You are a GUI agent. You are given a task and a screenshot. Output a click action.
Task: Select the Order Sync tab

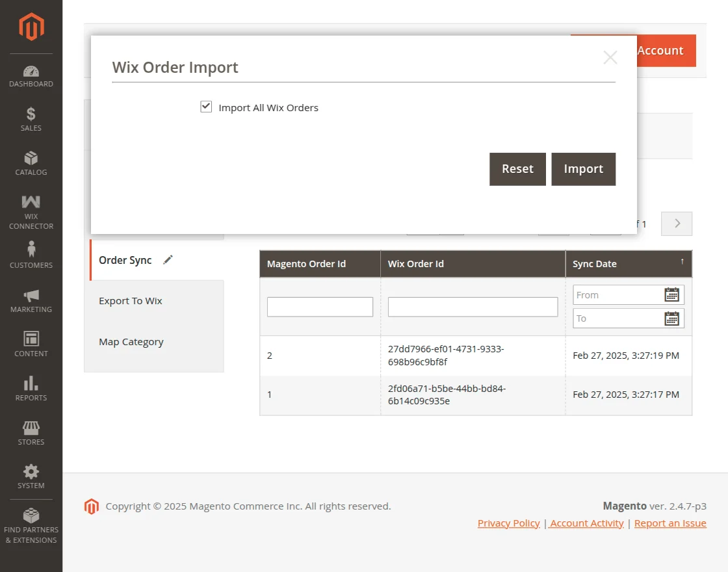click(x=125, y=260)
